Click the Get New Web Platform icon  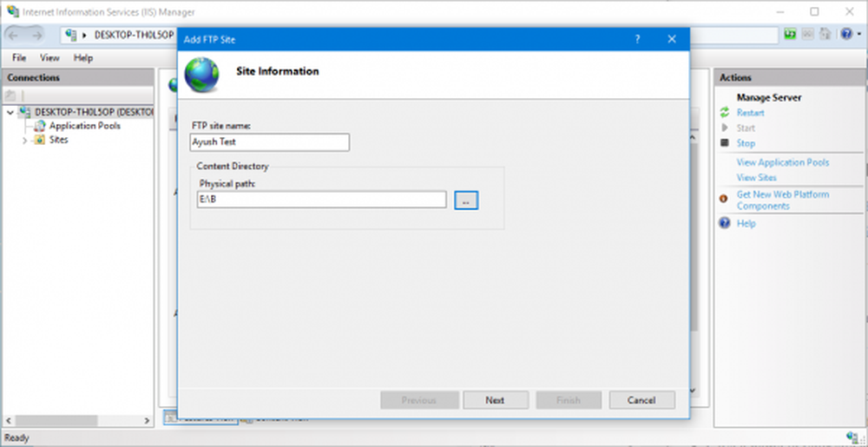pos(724,198)
